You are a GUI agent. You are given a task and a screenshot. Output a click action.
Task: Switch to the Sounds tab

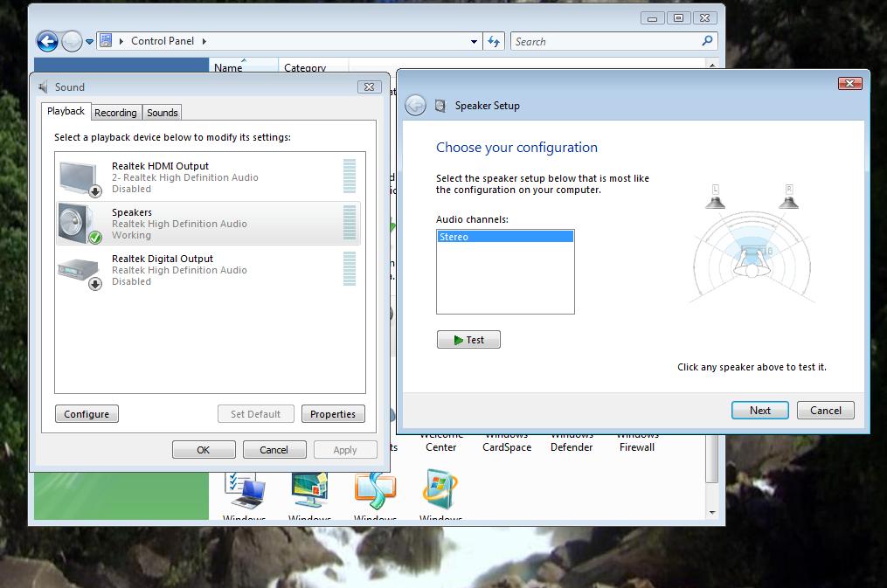163,113
